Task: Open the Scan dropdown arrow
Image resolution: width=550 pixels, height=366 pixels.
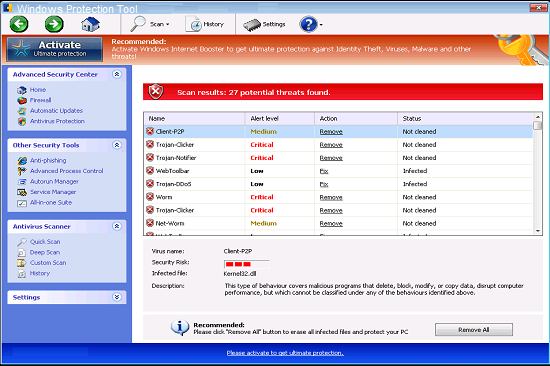Action: tap(168, 25)
